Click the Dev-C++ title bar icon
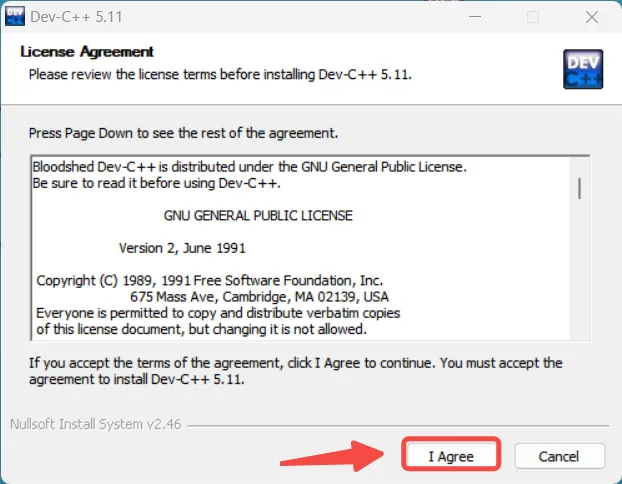The width and height of the screenshot is (622, 484). click(15, 16)
